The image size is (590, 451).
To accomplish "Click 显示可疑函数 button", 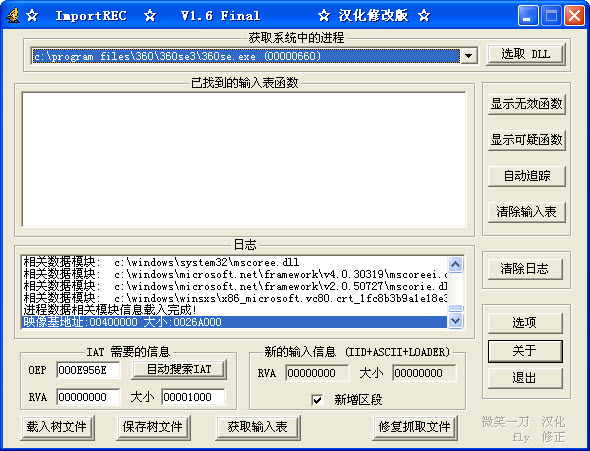I will click(x=526, y=140).
